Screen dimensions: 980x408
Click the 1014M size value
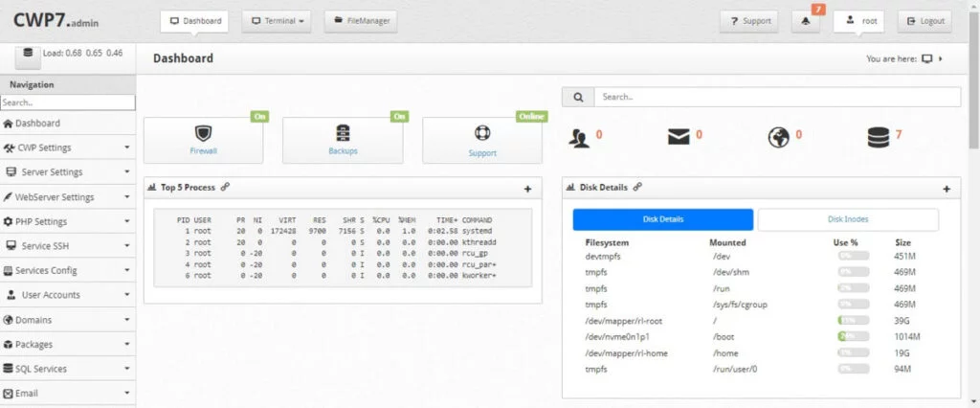[907, 337]
